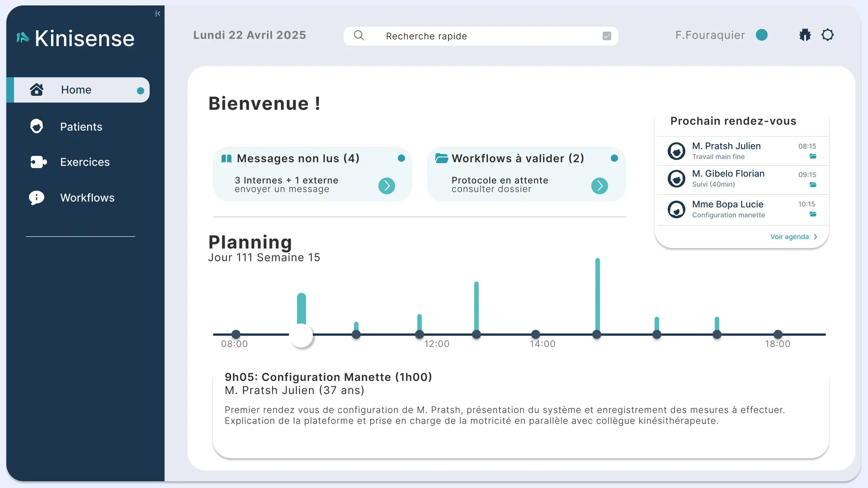868x488 pixels.
Task: Open Patients menu item
Action: 81,127
